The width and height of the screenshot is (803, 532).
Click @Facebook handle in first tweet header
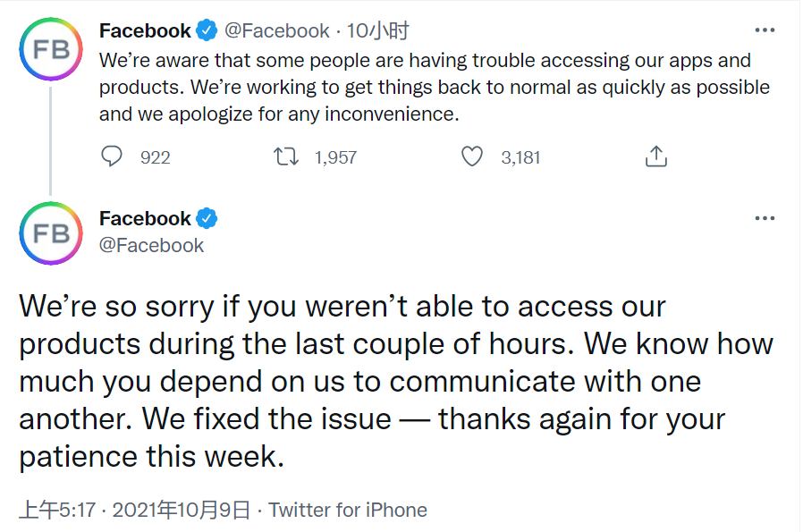(277, 30)
